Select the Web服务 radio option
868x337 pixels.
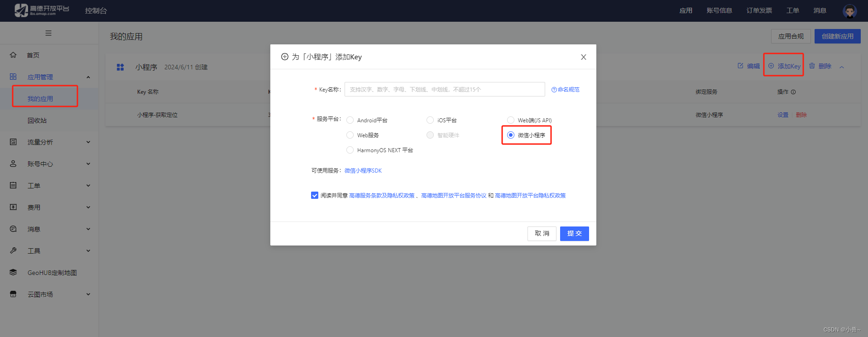[350, 135]
